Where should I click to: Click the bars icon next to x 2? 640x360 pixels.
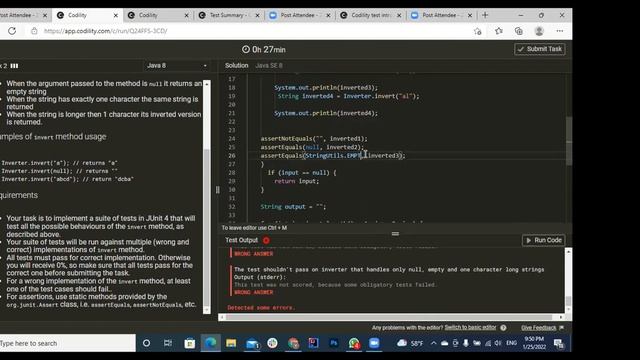[14, 66]
